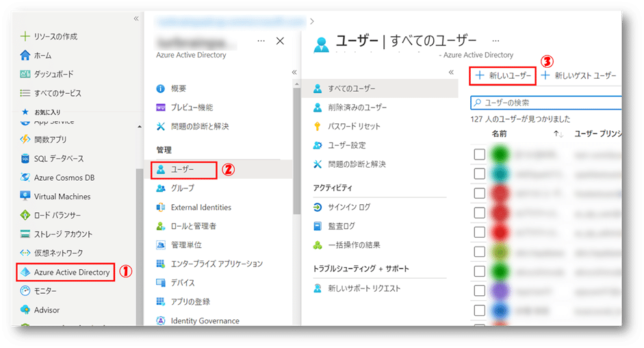Collapse the Azure Active Directory menu chevrons

[294, 72]
